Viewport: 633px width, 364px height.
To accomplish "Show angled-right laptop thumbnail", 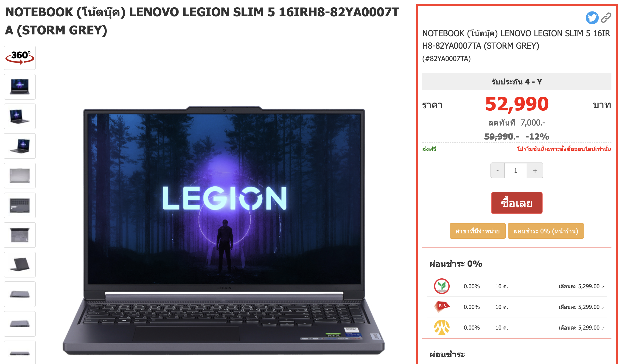I will point(20,146).
